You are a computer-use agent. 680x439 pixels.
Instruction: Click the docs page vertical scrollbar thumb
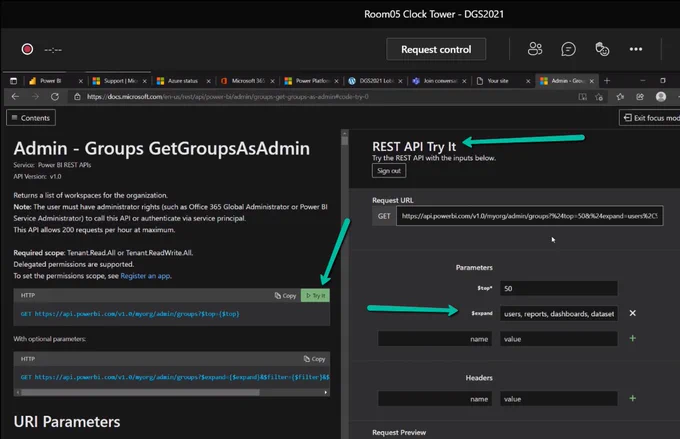pos(345,140)
